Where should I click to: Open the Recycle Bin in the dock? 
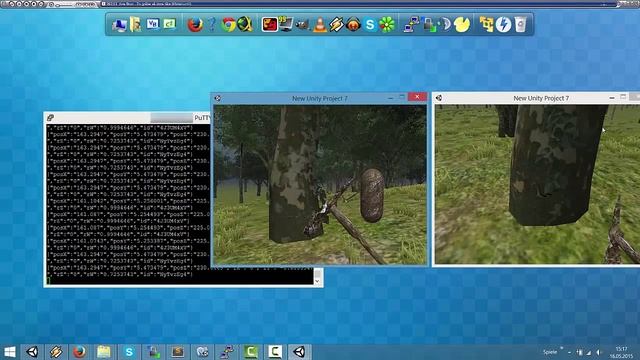(520, 24)
